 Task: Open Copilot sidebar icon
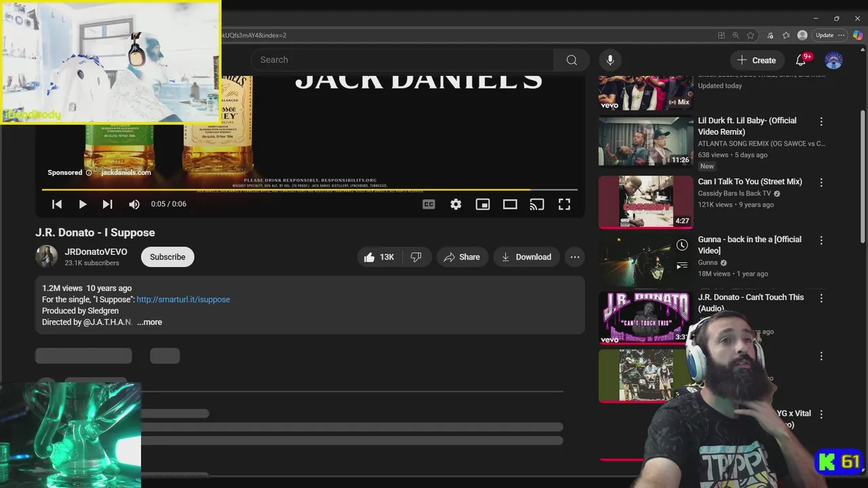(858, 35)
